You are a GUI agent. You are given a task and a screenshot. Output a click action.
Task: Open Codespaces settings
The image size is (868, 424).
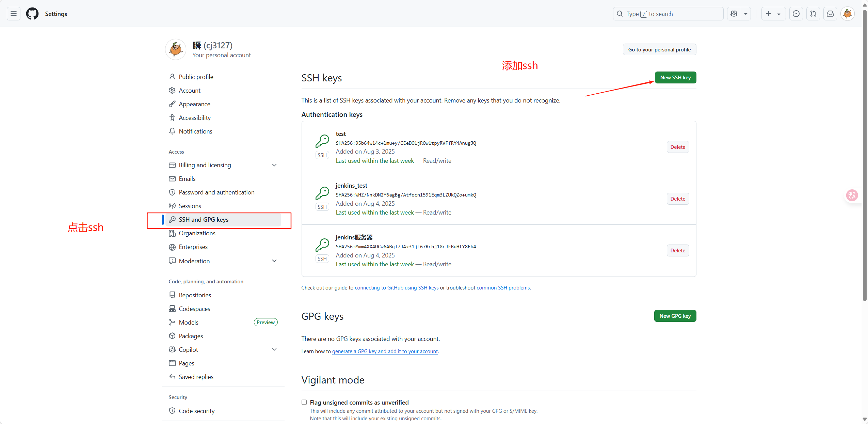[223, 309]
